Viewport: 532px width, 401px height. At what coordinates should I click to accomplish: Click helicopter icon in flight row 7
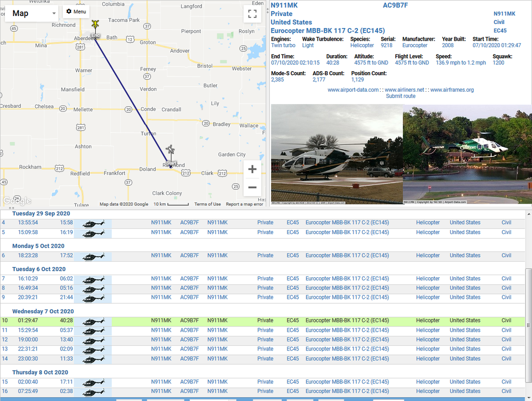pos(93,279)
